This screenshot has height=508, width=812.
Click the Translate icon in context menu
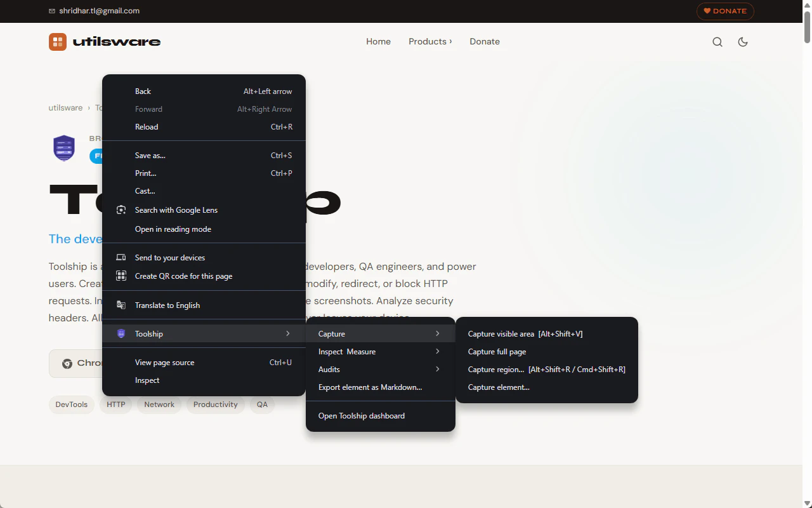coord(121,305)
